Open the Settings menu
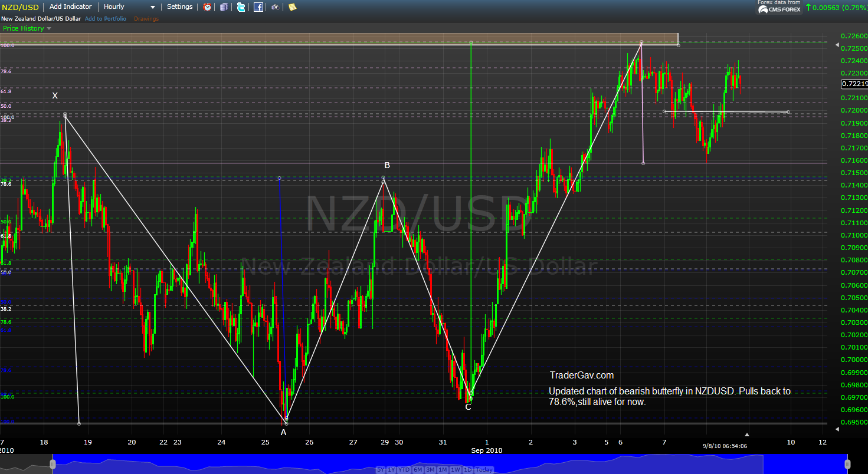The height and width of the screenshot is (474, 868). coord(179,6)
